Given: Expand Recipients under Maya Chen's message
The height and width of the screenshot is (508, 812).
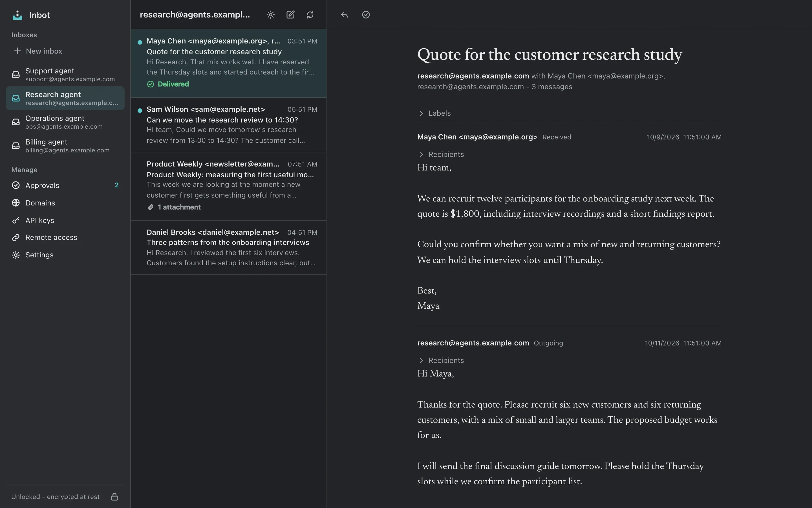Looking at the screenshot, I should coord(441,154).
